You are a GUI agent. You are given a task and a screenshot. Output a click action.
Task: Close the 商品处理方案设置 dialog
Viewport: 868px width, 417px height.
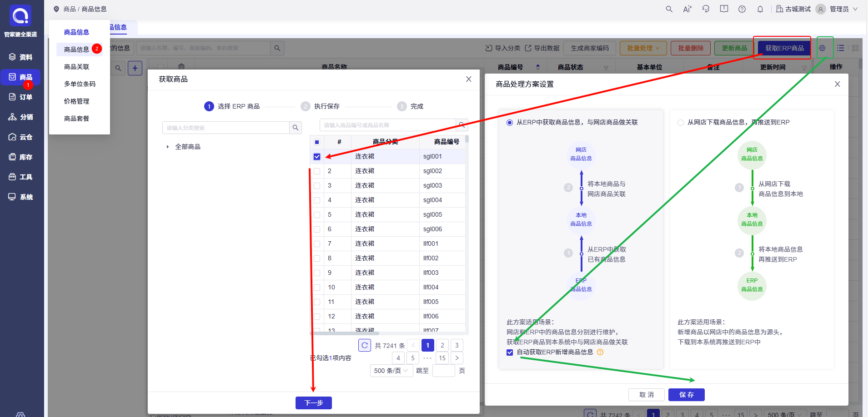point(838,84)
